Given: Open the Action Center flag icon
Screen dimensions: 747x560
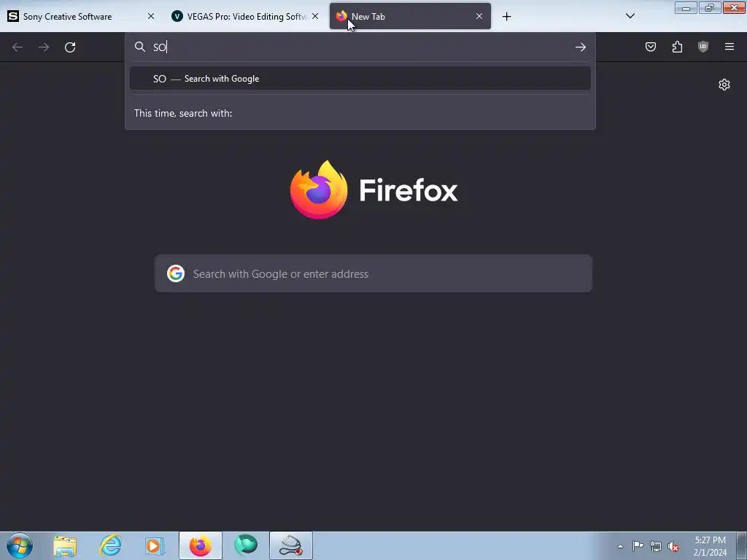Looking at the screenshot, I should 638,546.
